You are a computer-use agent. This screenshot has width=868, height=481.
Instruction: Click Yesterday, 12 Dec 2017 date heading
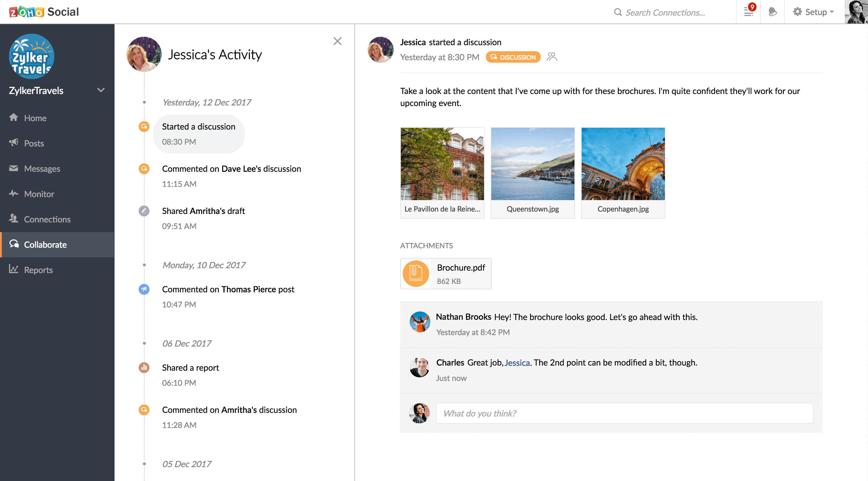pyautogui.click(x=207, y=102)
